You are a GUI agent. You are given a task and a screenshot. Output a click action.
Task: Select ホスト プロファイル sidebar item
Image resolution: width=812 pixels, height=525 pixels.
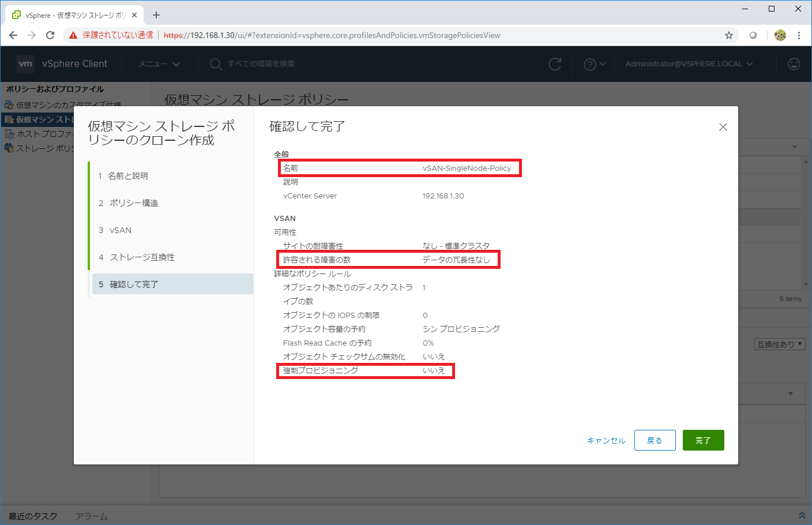click(x=40, y=134)
